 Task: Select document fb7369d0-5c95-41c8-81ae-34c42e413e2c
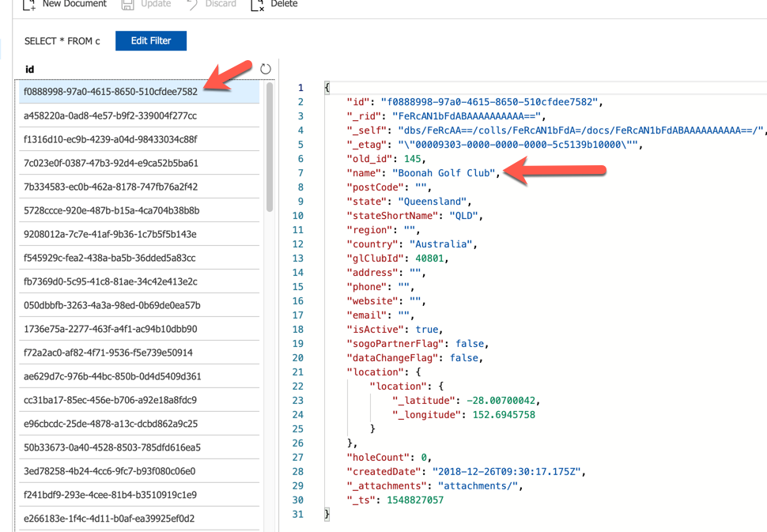[139, 281]
